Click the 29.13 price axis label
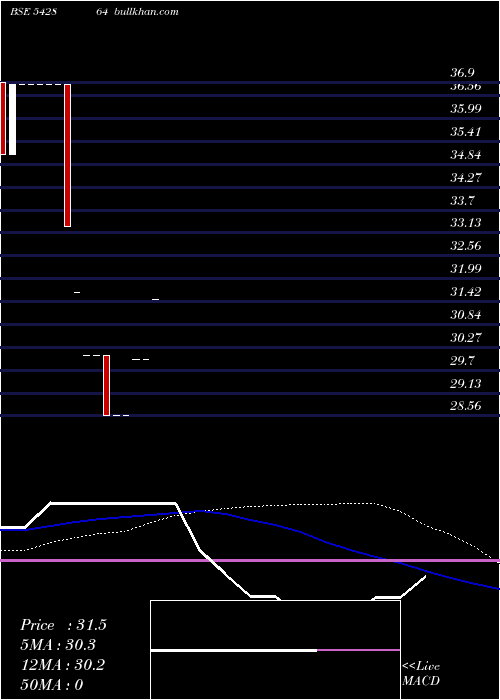500x700 pixels. coord(465,384)
